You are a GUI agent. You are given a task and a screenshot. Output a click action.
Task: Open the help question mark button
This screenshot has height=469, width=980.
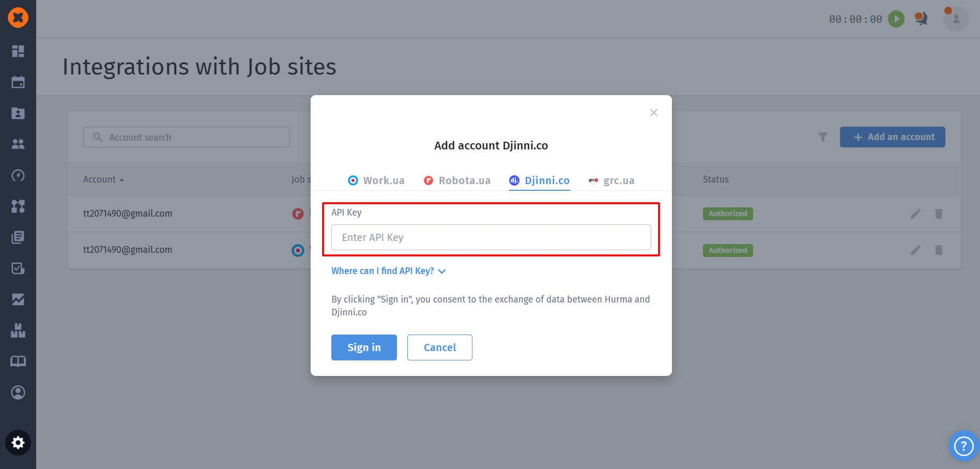click(963, 446)
